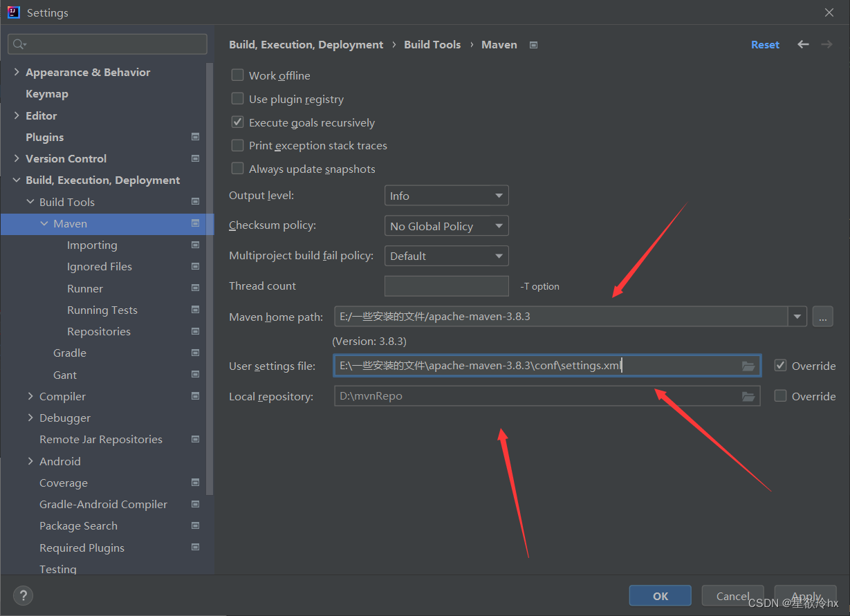850x616 pixels.
Task: Click the User settings file path field
Action: pyautogui.click(x=547, y=366)
